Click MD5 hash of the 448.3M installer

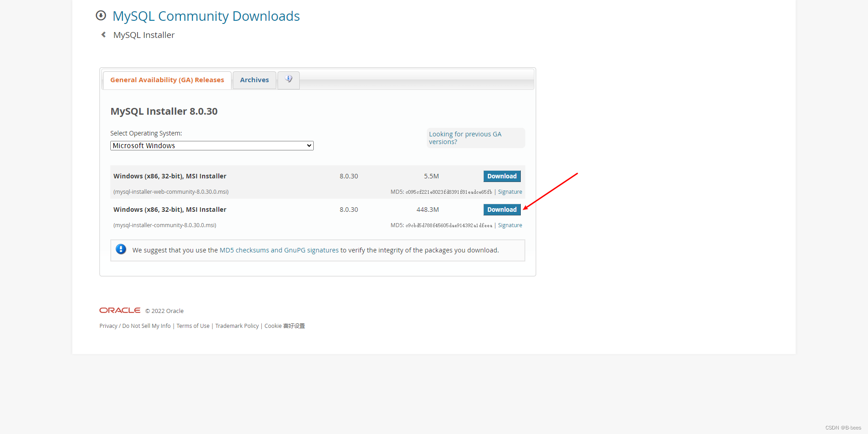(448, 225)
